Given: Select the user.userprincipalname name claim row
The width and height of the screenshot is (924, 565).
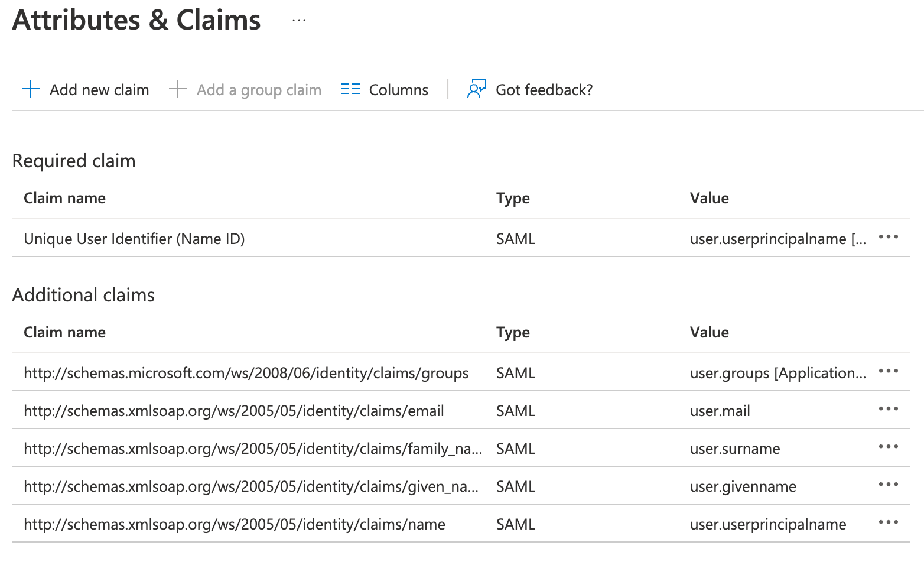Looking at the screenshot, I should tap(767, 524).
